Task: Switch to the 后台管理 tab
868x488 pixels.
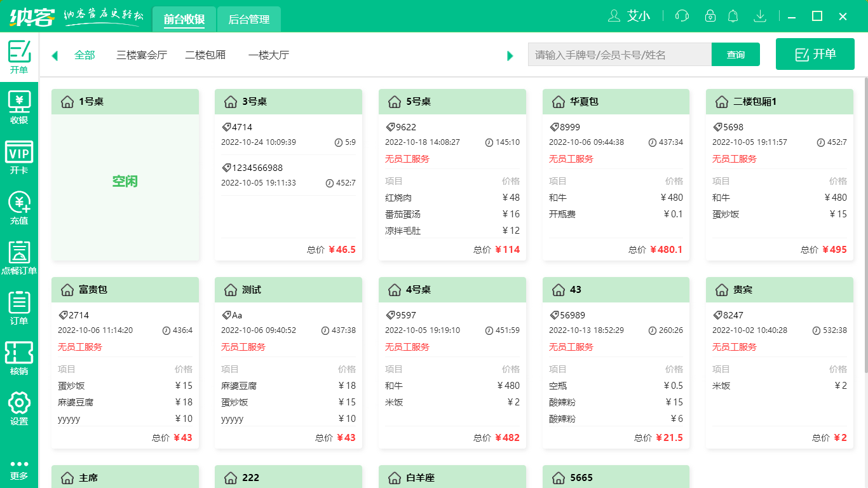Action: (x=248, y=19)
